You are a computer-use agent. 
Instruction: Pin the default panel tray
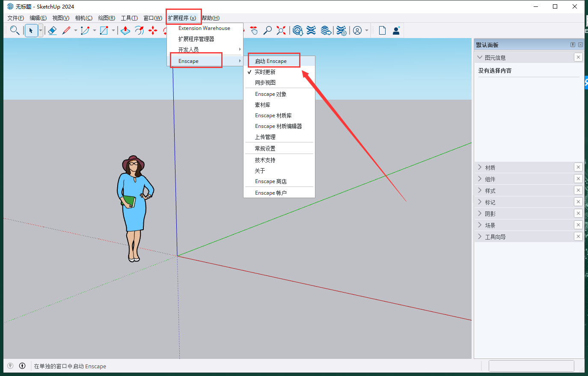point(573,44)
